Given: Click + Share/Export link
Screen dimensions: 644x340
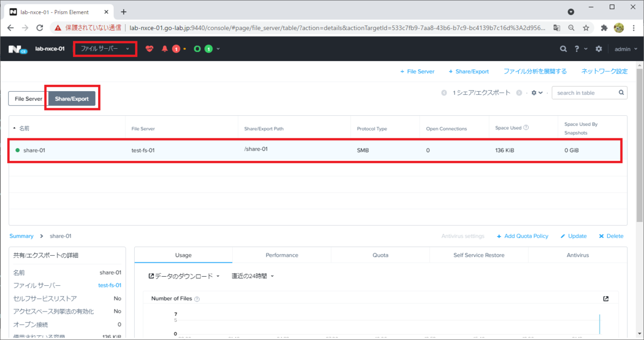Looking at the screenshot, I should pyautogui.click(x=469, y=71).
